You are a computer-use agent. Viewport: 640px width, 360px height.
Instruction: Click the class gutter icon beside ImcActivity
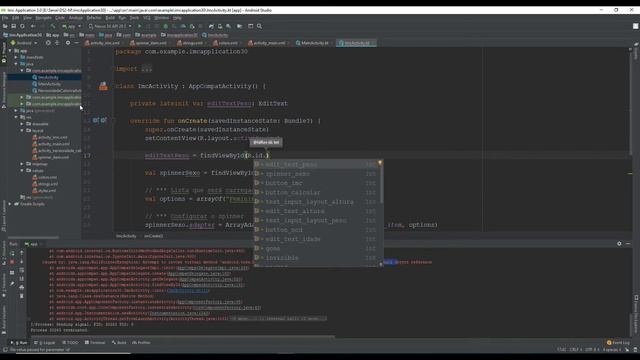pos(103,86)
